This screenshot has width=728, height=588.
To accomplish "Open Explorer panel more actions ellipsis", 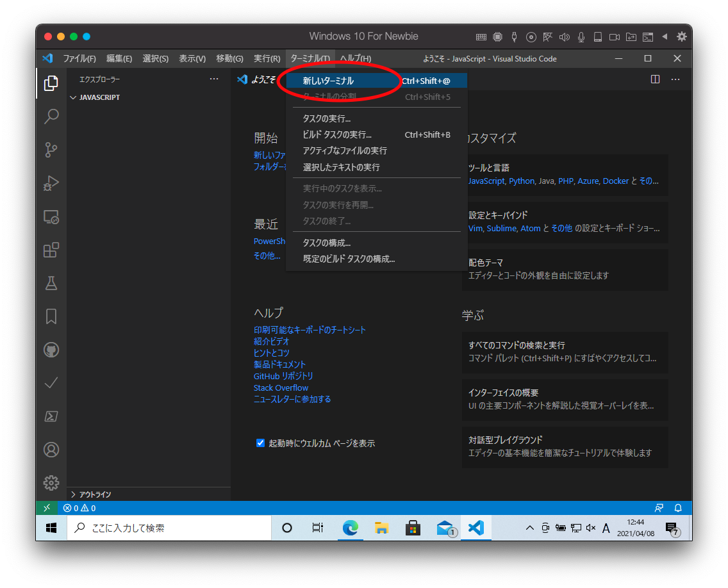I will [214, 79].
